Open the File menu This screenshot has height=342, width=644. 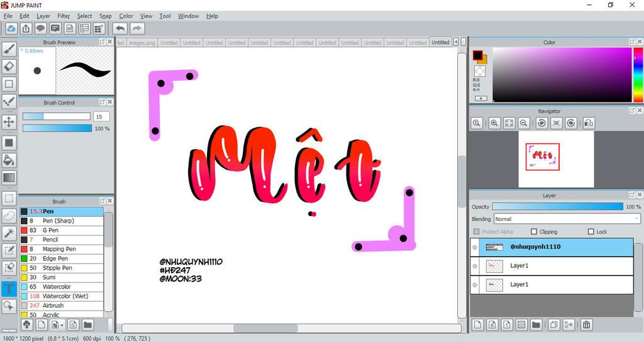8,16
